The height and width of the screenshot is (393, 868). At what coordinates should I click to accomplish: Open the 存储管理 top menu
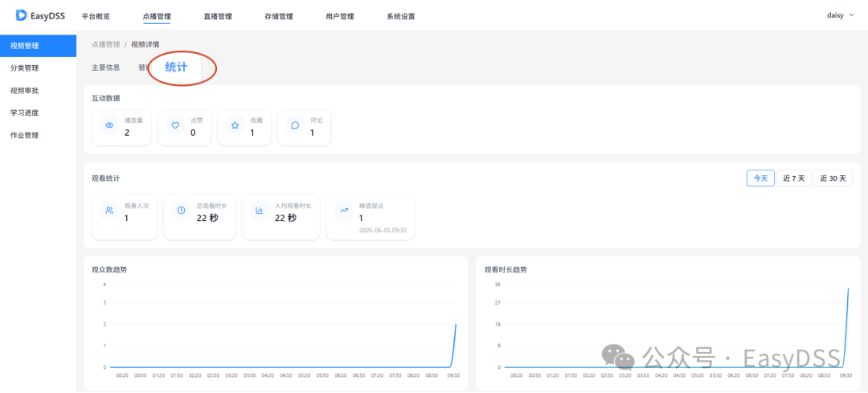279,16
